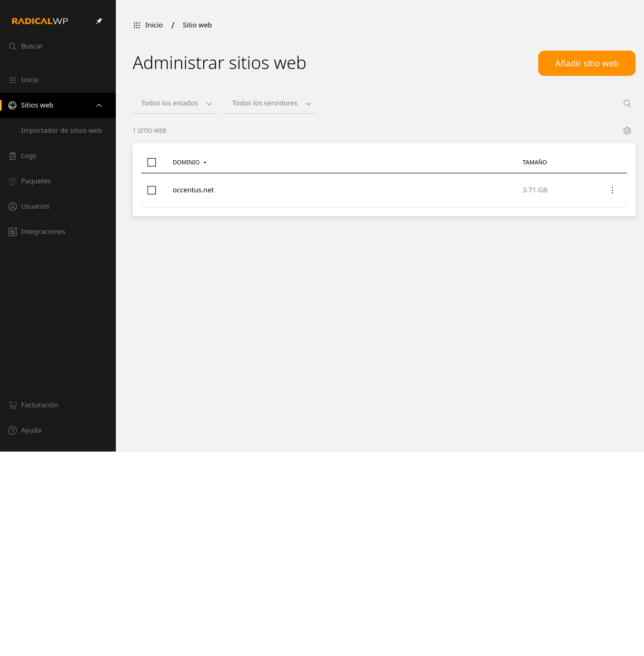Open the Paquetes section
The image size is (644, 656).
(x=35, y=181)
